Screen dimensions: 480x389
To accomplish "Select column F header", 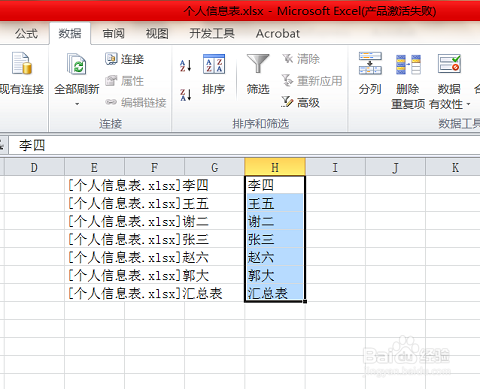I will pos(154,167).
